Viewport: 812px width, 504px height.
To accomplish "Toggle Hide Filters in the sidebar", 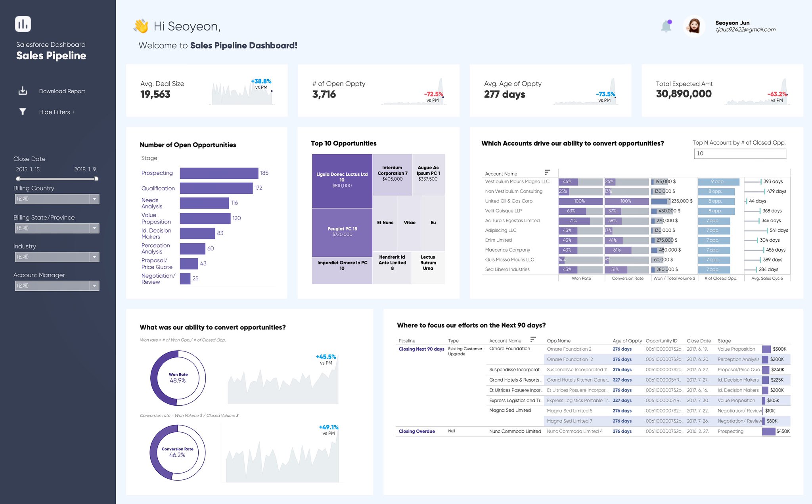I will 57,112.
